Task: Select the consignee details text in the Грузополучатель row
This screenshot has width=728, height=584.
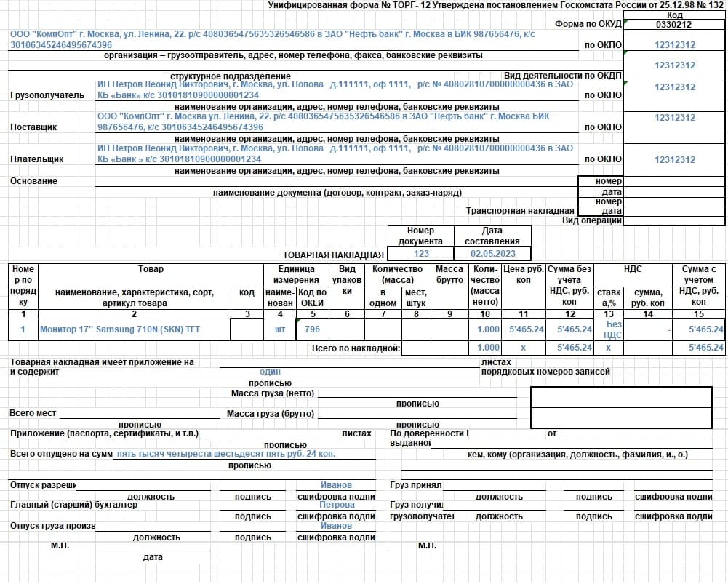Action: 335,90
